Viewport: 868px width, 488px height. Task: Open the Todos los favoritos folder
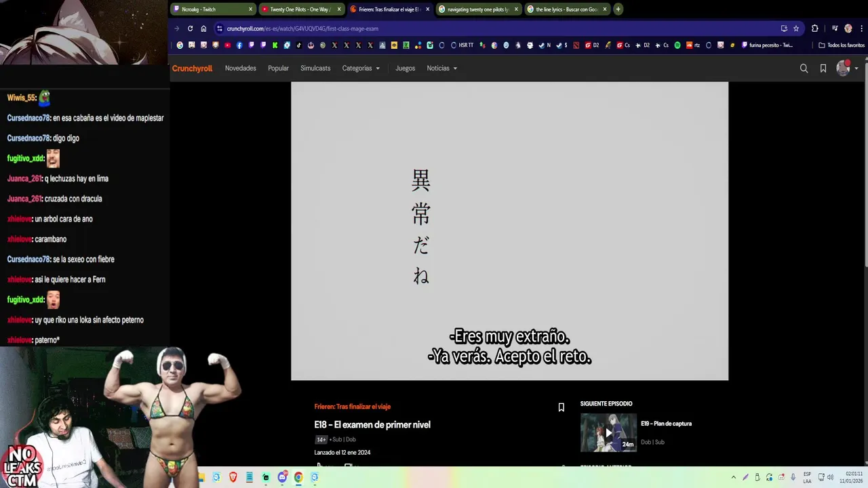[842, 45]
